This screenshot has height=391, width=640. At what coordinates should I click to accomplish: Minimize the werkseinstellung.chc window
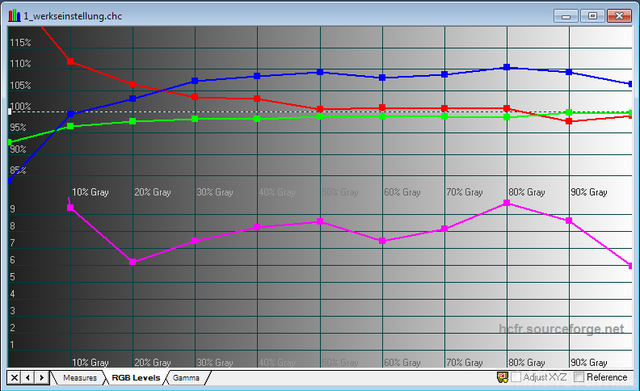[566, 16]
